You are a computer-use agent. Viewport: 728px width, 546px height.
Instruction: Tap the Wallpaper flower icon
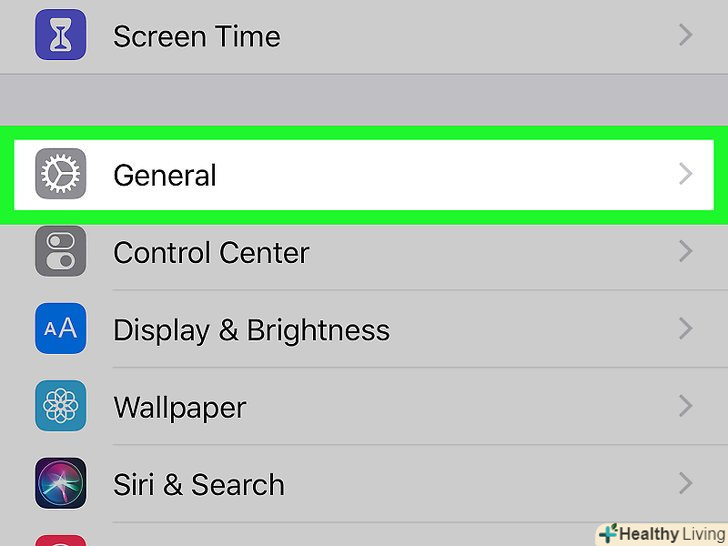pyautogui.click(x=60, y=407)
